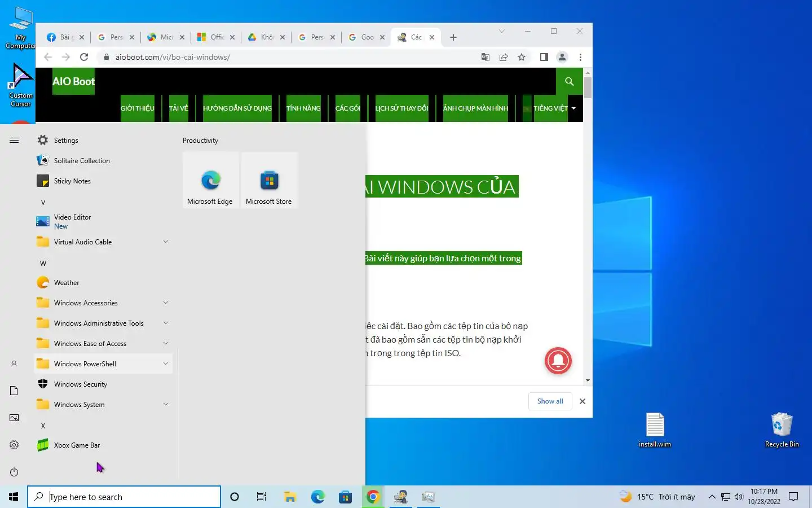Click the Power icon in Start sidebar

(x=14, y=472)
